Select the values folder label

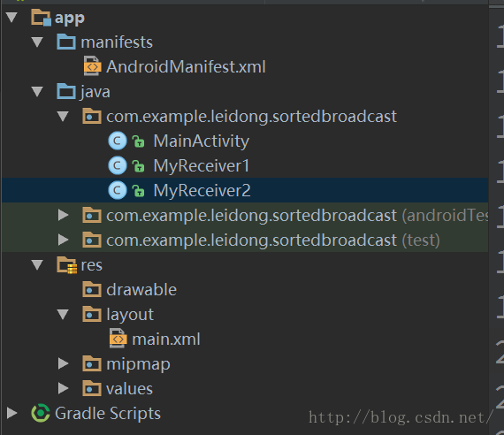129,389
